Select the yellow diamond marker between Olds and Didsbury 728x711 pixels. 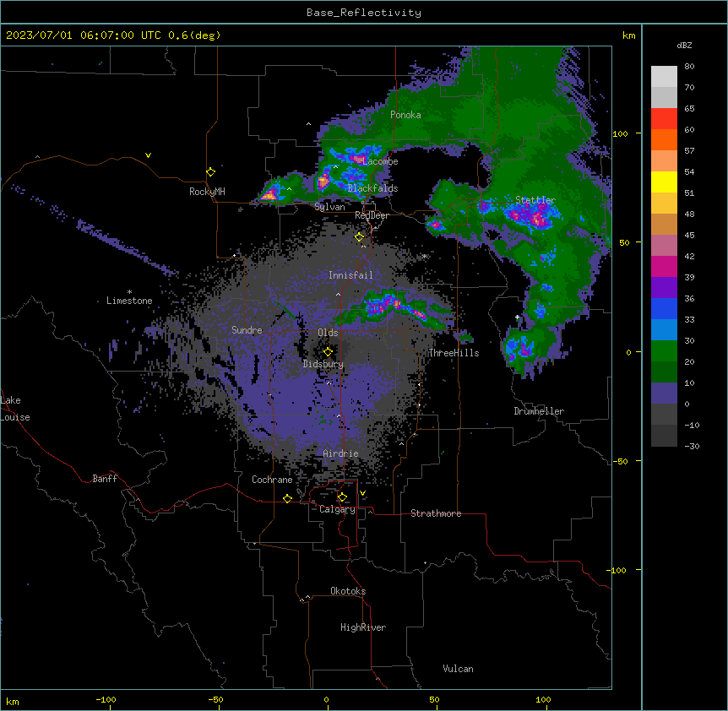(328, 352)
